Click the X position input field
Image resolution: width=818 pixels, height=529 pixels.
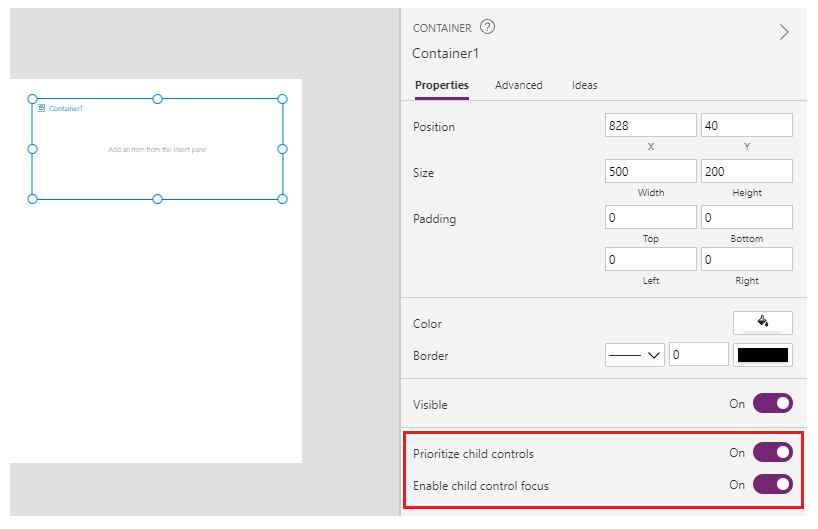click(x=650, y=125)
